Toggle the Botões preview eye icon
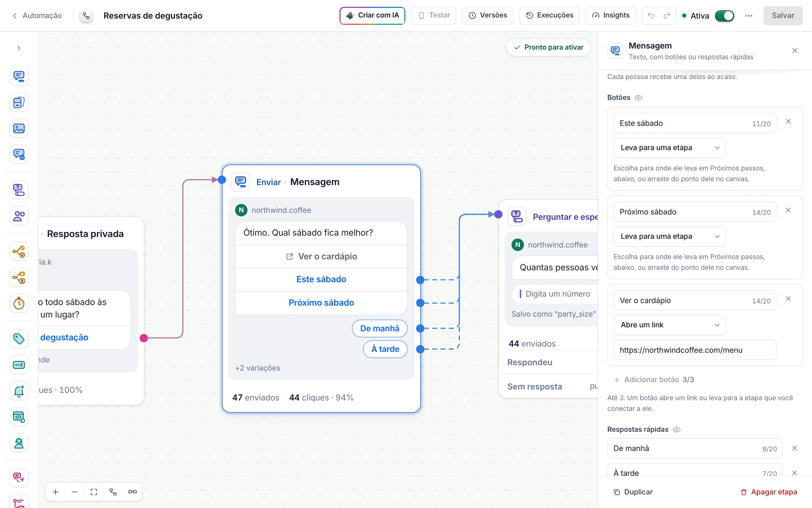 click(638, 97)
